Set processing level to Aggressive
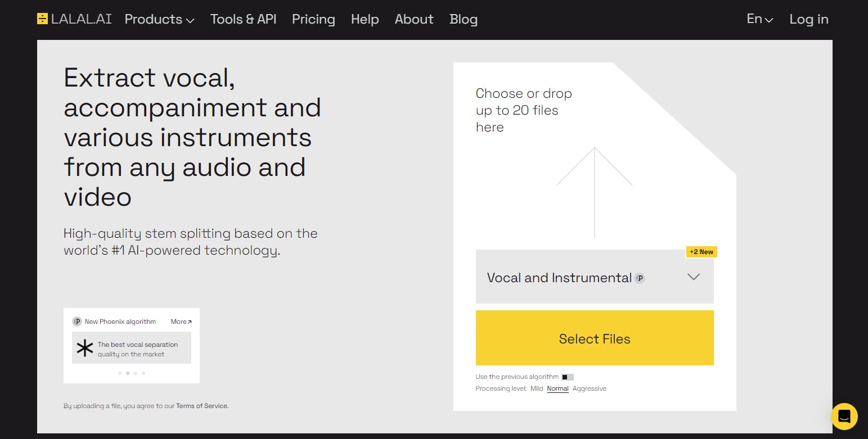 (589, 388)
